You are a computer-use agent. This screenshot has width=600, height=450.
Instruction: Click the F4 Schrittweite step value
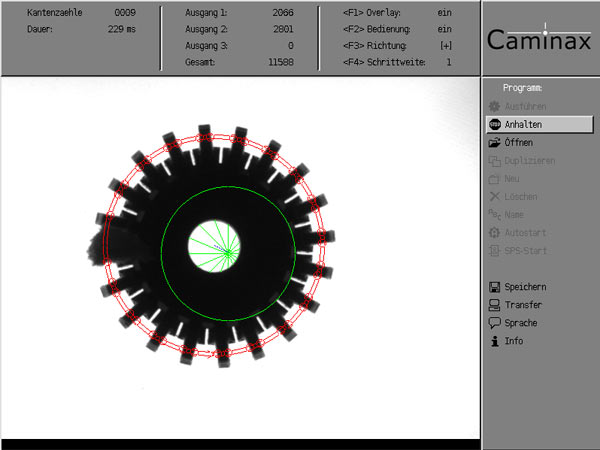point(448,62)
